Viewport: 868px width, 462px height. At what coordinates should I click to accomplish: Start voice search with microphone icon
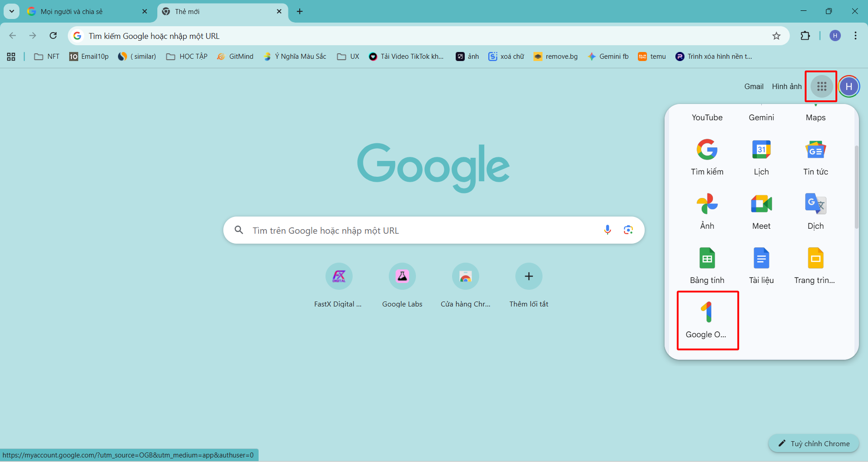(x=608, y=230)
